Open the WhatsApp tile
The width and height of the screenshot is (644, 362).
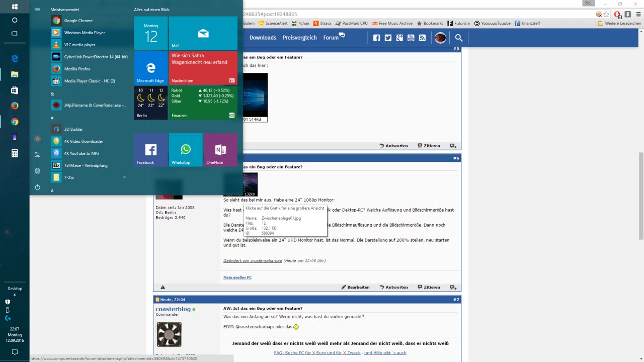click(x=186, y=150)
